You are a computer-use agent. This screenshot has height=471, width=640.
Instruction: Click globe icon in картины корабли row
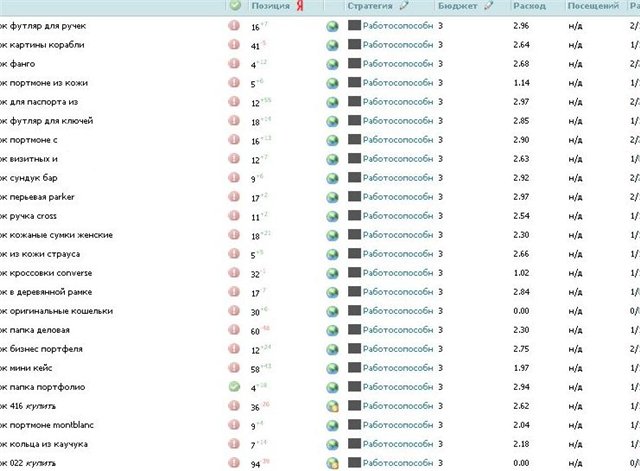click(x=333, y=45)
